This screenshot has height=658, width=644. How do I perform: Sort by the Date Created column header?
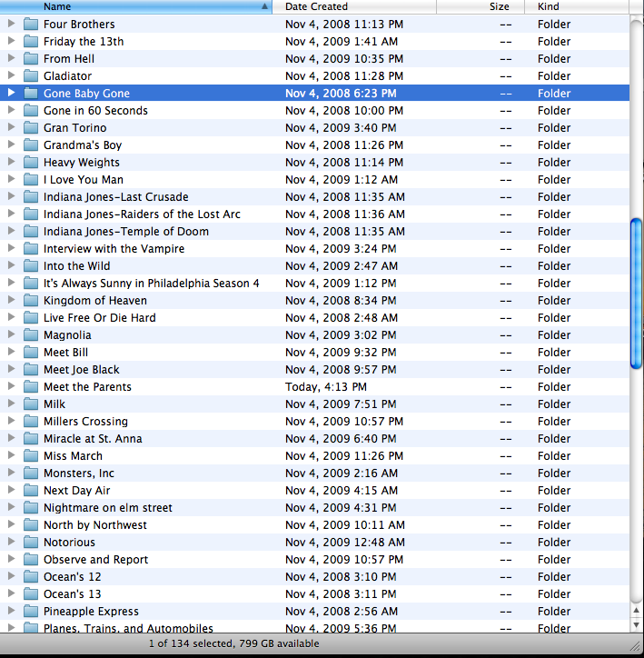coord(354,6)
